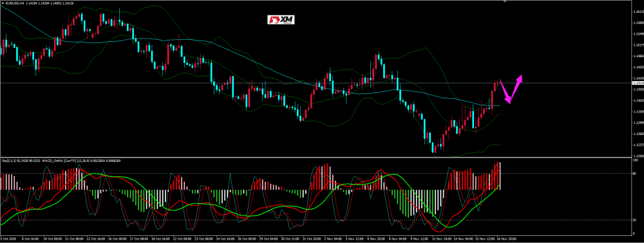Click the chart shift marker triangle at top
Viewport: 644px width, 243px height.
click(x=505, y=1)
